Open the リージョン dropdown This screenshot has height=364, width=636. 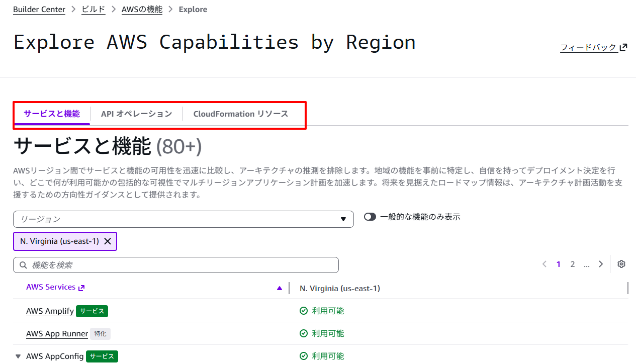(184, 219)
